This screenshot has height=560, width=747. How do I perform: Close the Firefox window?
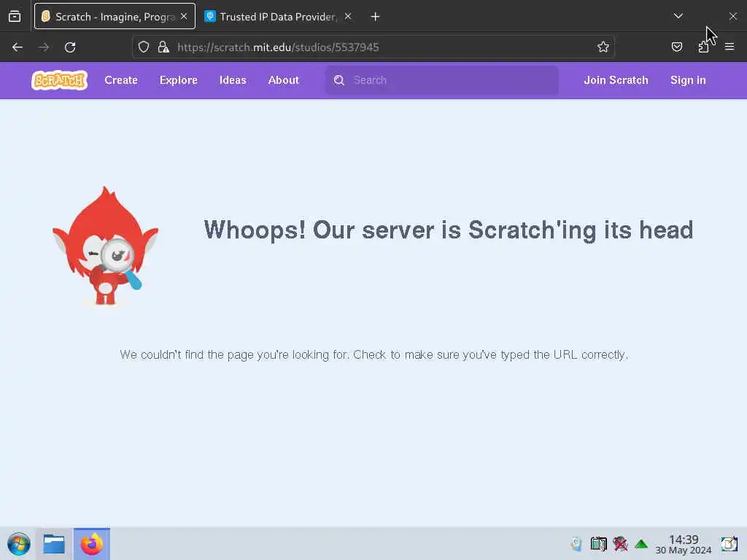733,16
